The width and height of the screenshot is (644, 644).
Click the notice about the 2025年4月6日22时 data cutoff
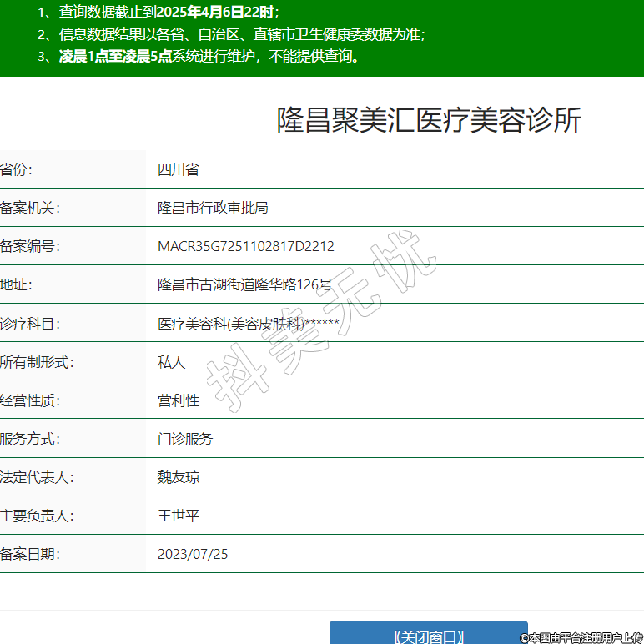click(x=158, y=13)
